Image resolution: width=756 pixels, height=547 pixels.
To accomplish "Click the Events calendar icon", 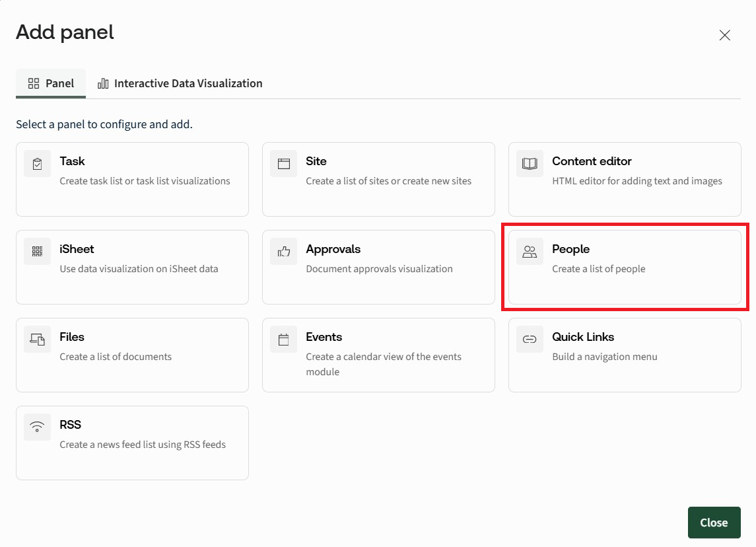I will 283,339.
